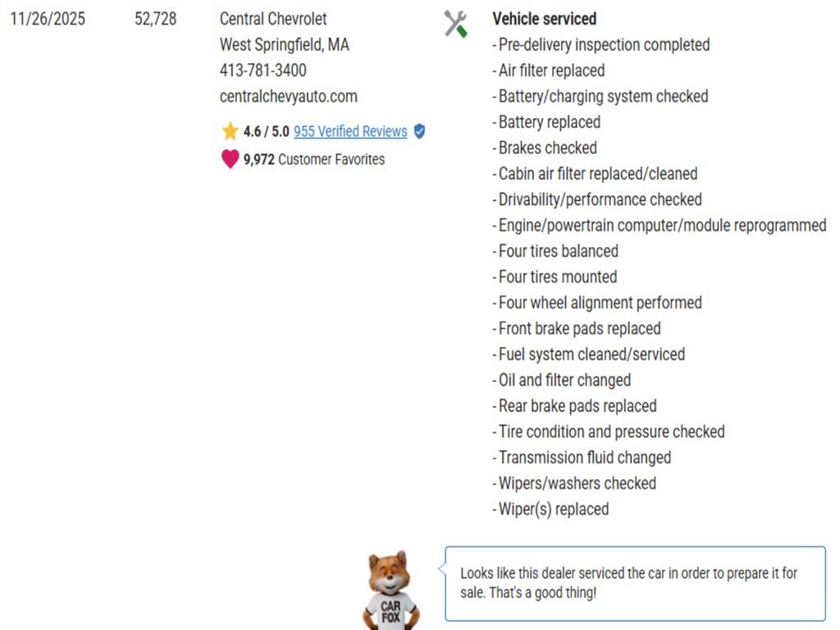Click the pink heart Customer Favorites icon
840x630 pixels.
click(x=230, y=159)
